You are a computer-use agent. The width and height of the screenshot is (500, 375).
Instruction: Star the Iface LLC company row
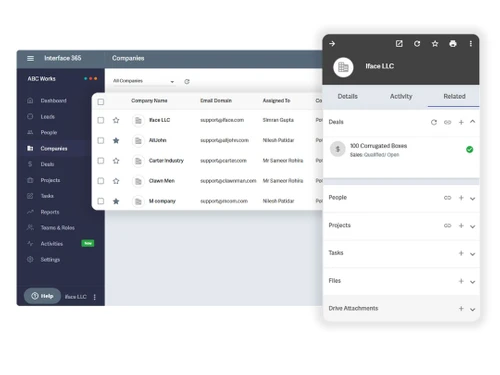pyautogui.click(x=116, y=120)
